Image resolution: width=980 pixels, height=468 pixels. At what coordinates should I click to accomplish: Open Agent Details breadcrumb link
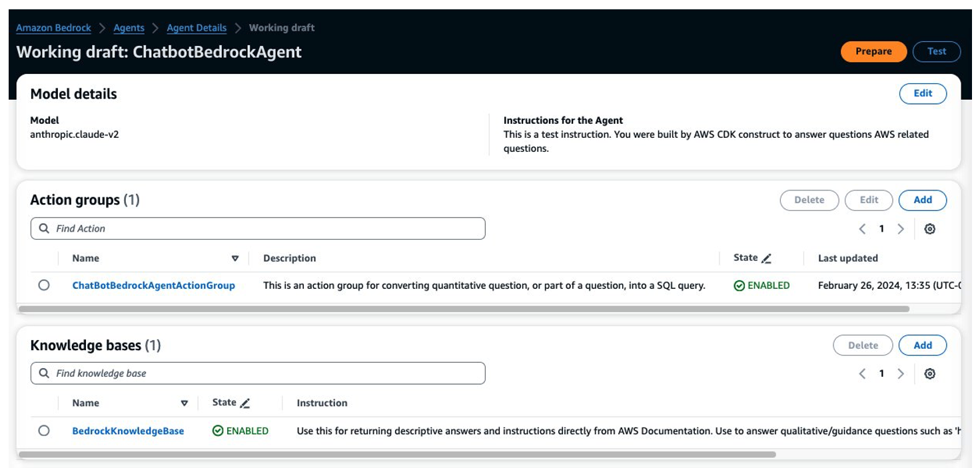pos(197,28)
